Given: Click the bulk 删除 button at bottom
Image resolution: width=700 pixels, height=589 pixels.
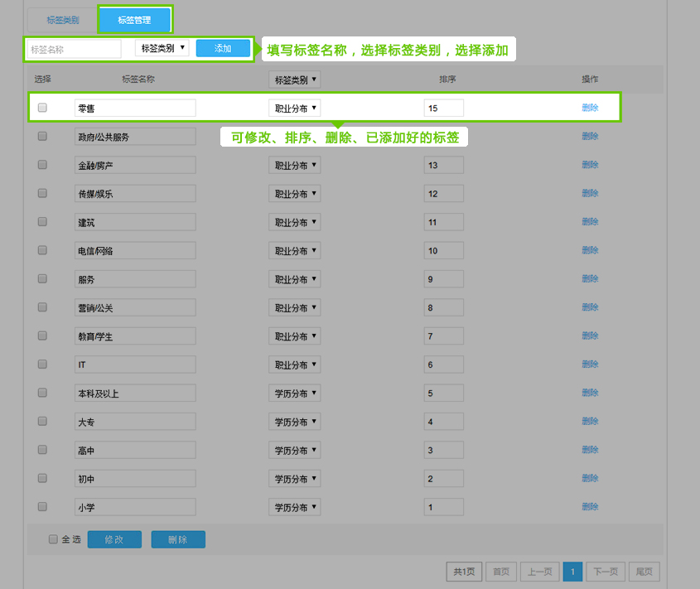Looking at the screenshot, I should [x=178, y=539].
